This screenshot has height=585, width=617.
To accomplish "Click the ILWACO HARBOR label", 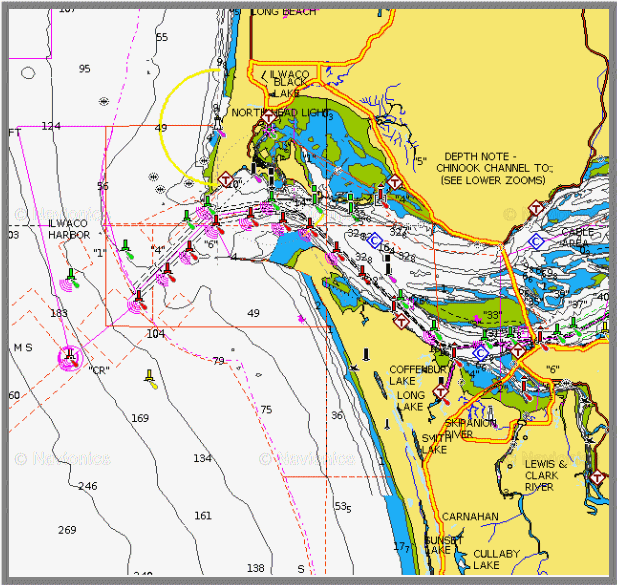I will coord(68,229).
